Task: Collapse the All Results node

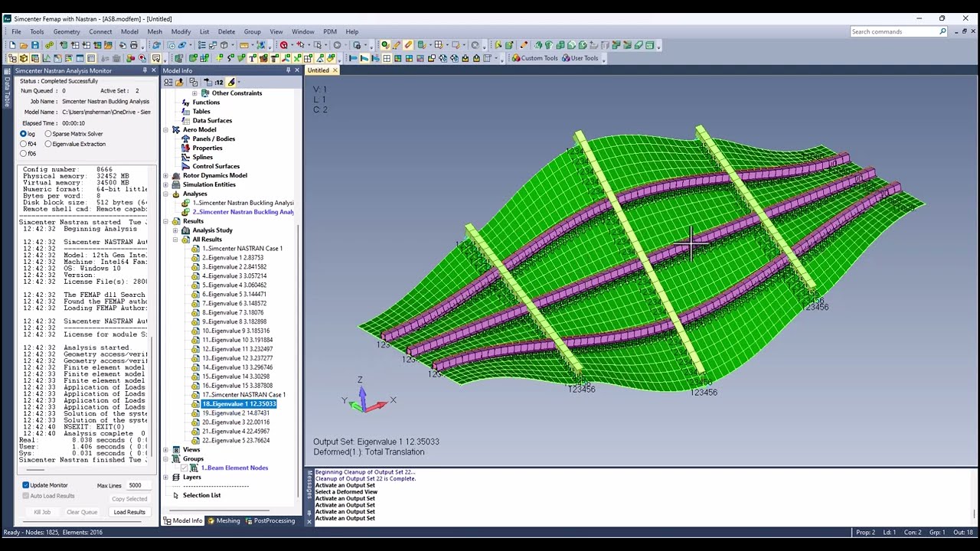Action: [x=175, y=240]
